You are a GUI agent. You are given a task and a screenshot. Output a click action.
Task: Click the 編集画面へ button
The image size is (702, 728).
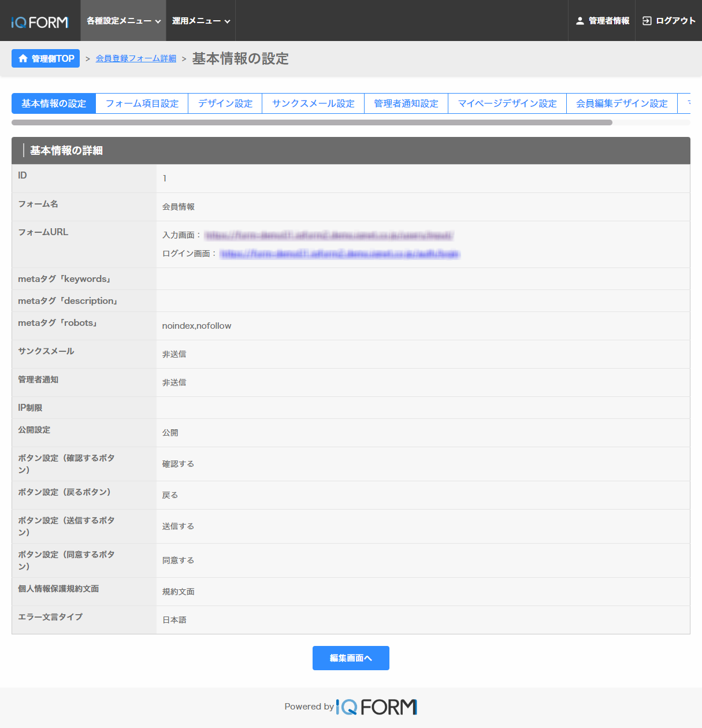pos(351,658)
